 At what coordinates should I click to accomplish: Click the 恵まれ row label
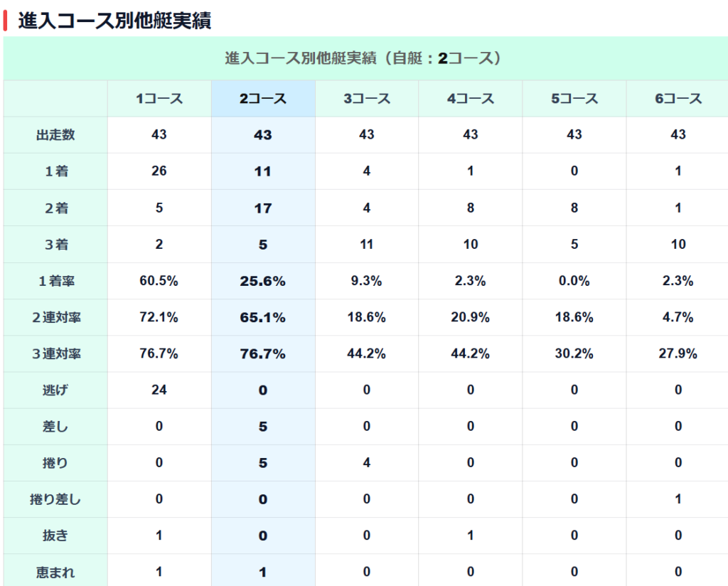(x=55, y=572)
